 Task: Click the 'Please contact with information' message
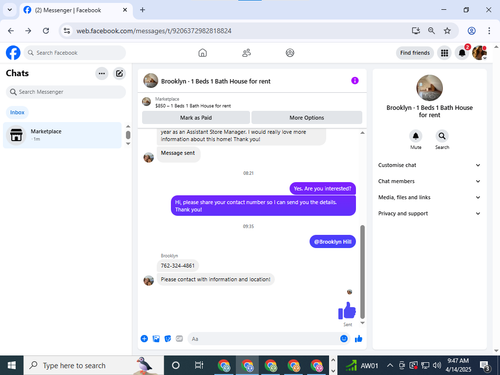click(x=216, y=279)
